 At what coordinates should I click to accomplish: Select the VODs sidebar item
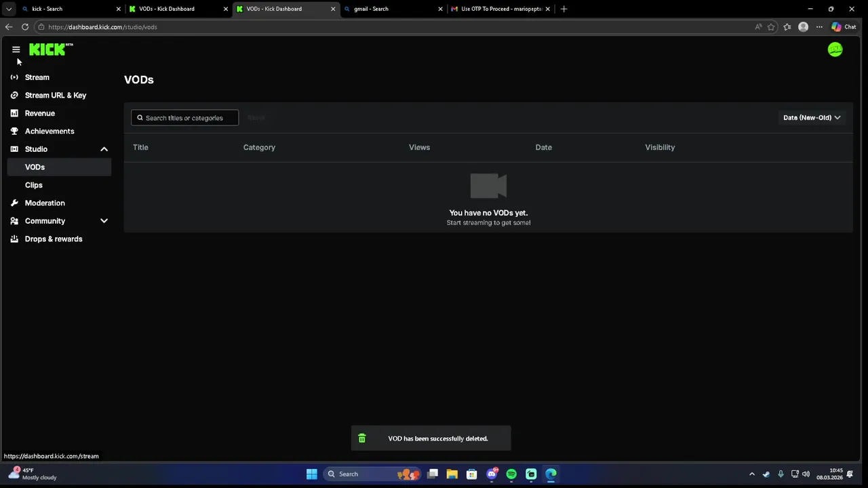59,167
